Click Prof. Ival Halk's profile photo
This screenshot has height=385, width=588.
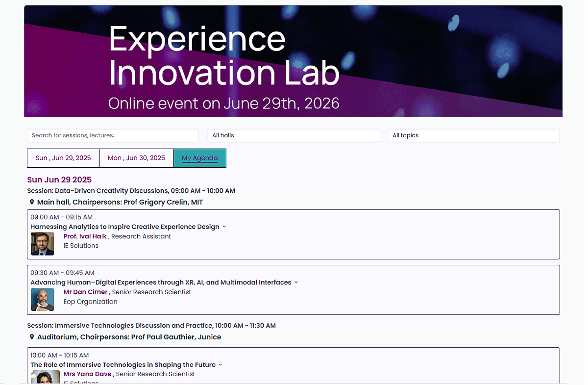(x=42, y=244)
